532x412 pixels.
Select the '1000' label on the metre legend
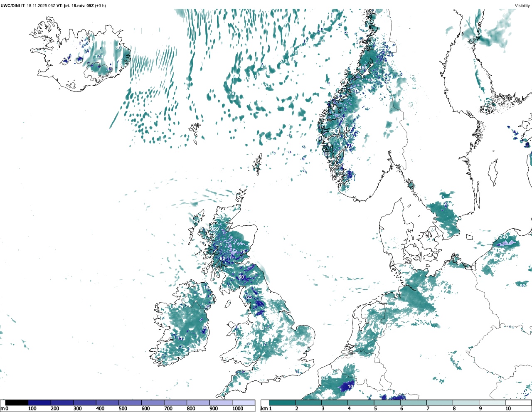pos(237,409)
